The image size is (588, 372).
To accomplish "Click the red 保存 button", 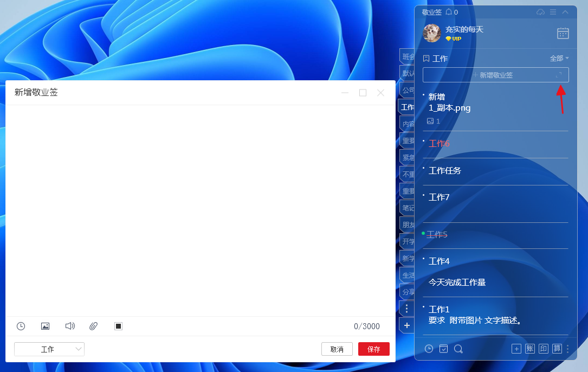I will coord(374,349).
